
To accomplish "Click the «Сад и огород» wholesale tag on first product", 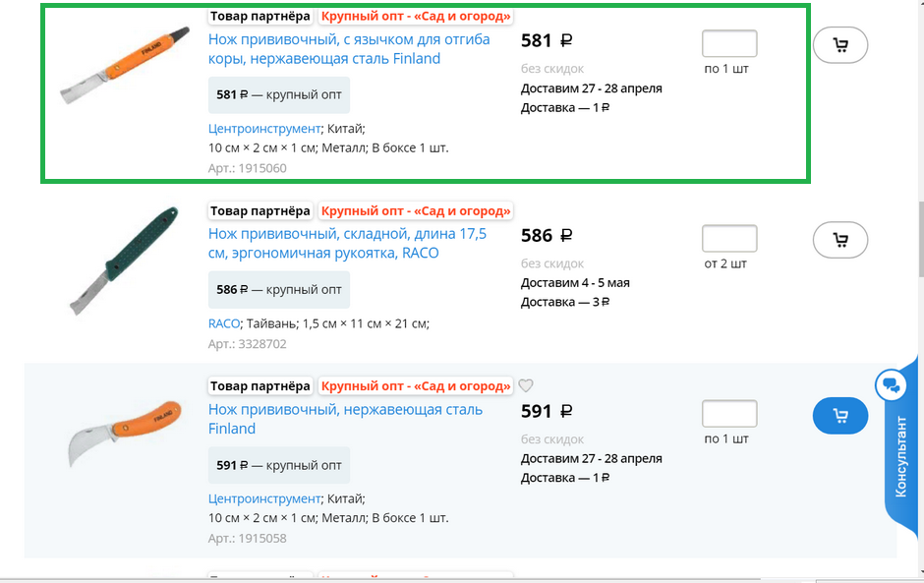I will point(416,17).
